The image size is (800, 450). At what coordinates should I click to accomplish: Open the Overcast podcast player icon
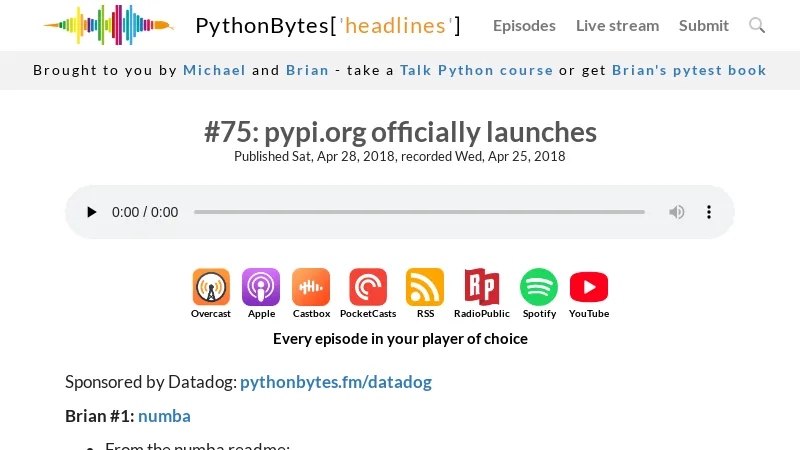pos(211,288)
